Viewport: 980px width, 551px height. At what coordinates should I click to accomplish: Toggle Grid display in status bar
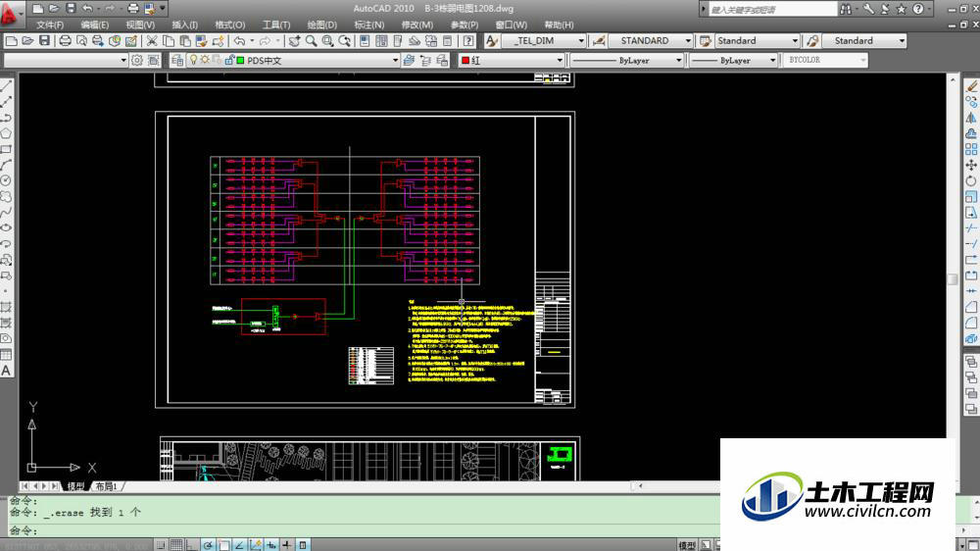[x=176, y=545]
